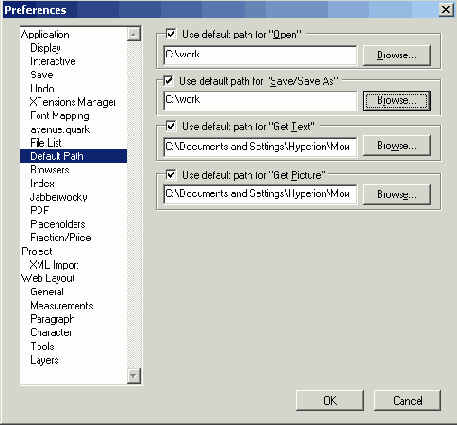The image size is (457, 425).
Task: Toggle default path for "Save/Save As" checkbox
Action: [x=168, y=81]
